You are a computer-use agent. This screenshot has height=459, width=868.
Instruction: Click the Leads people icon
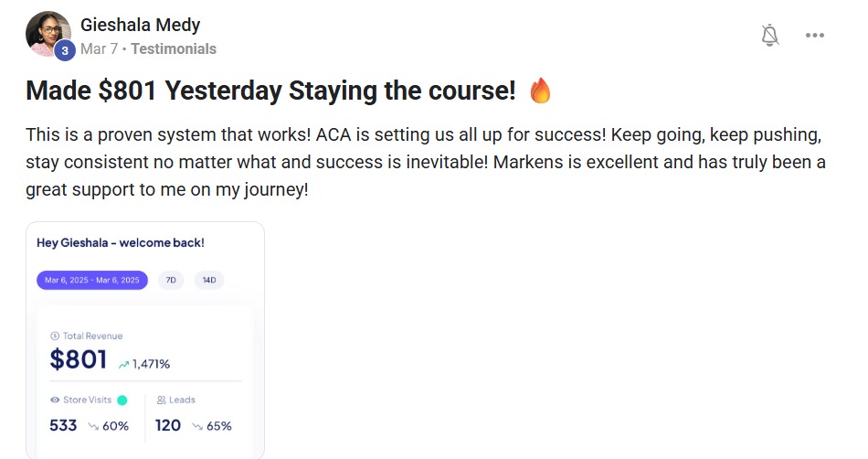tap(161, 400)
